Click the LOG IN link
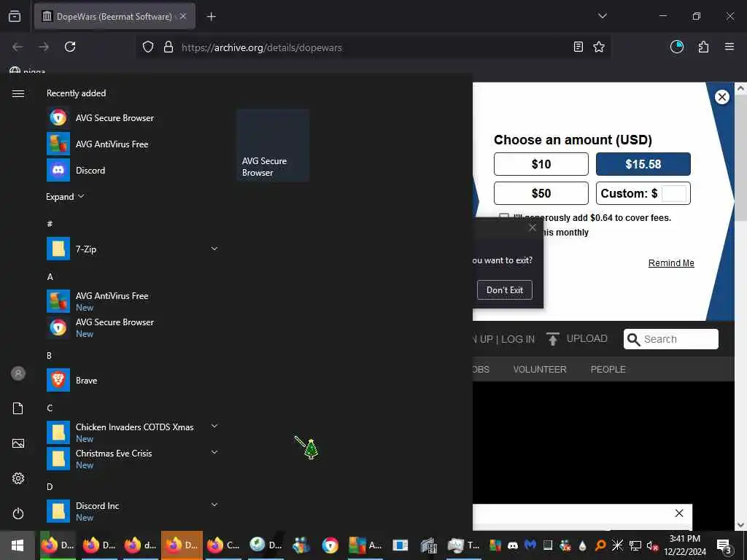 [518, 339]
